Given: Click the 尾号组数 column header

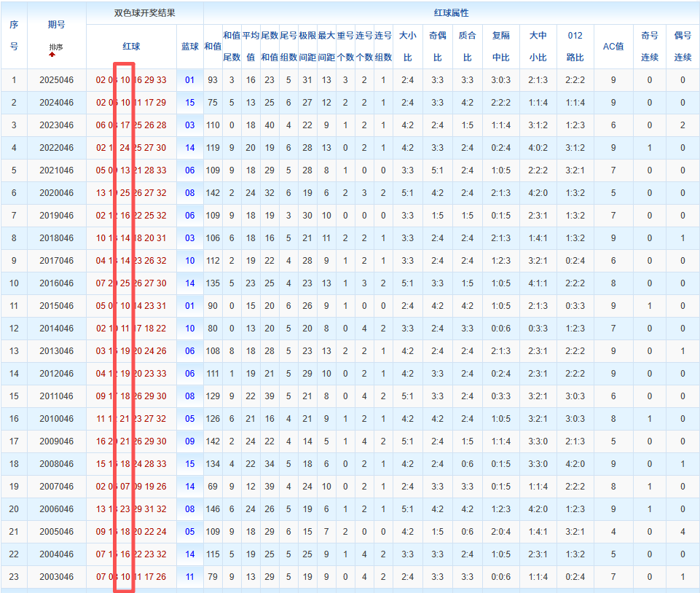Looking at the screenshot, I should point(288,47).
